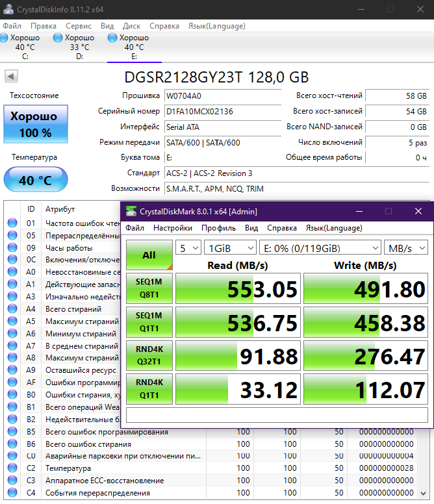This screenshot has height=504, width=434.
Task: Open the target drive E: dropdown
Action: (319, 247)
